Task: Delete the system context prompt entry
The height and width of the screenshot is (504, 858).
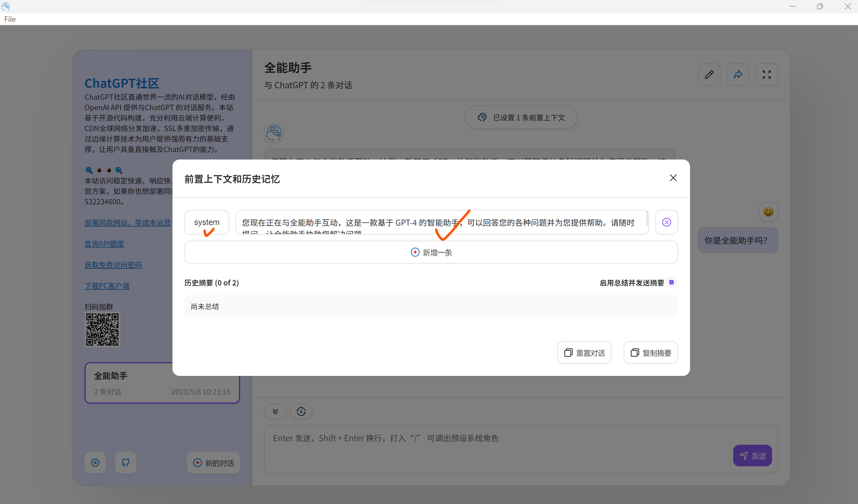Action: tap(666, 222)
